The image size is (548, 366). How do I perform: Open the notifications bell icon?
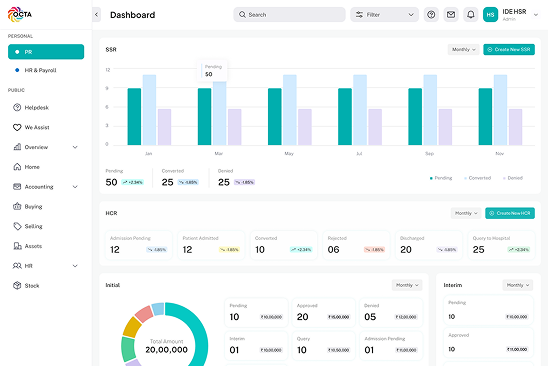471,15
